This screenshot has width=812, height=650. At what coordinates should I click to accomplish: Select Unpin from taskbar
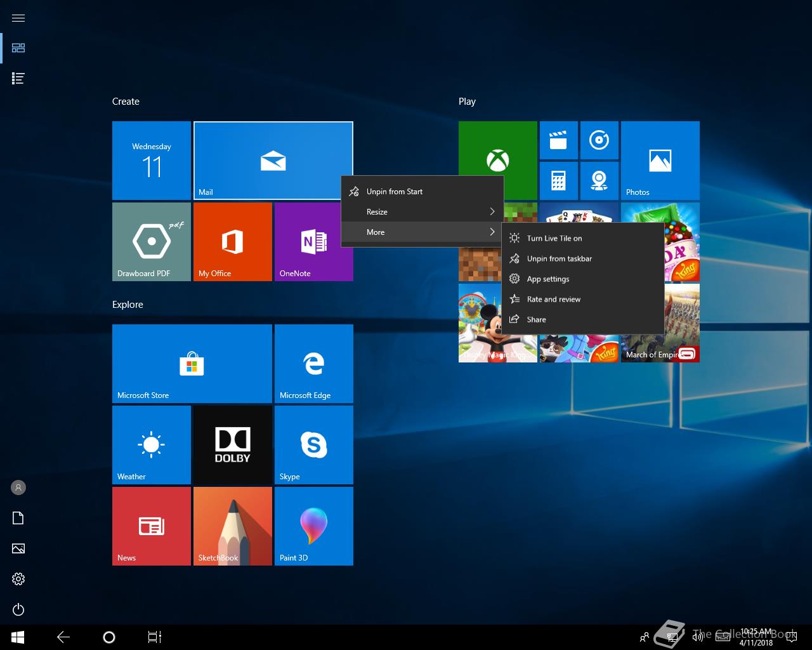[x=583, y=259]
